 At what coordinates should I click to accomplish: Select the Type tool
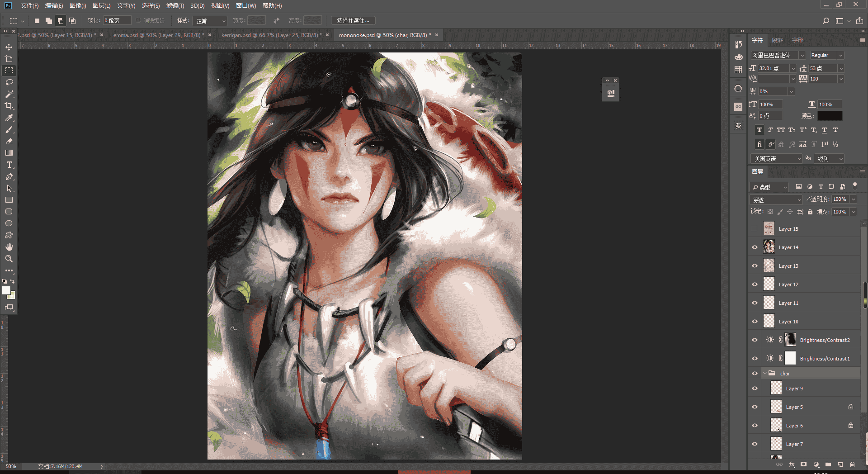point(9,165)
